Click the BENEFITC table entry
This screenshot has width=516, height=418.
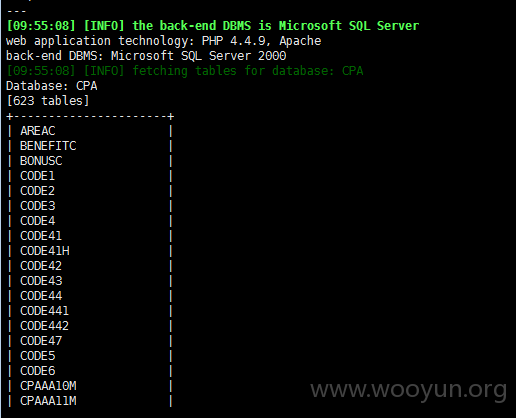tap(48, 146)
